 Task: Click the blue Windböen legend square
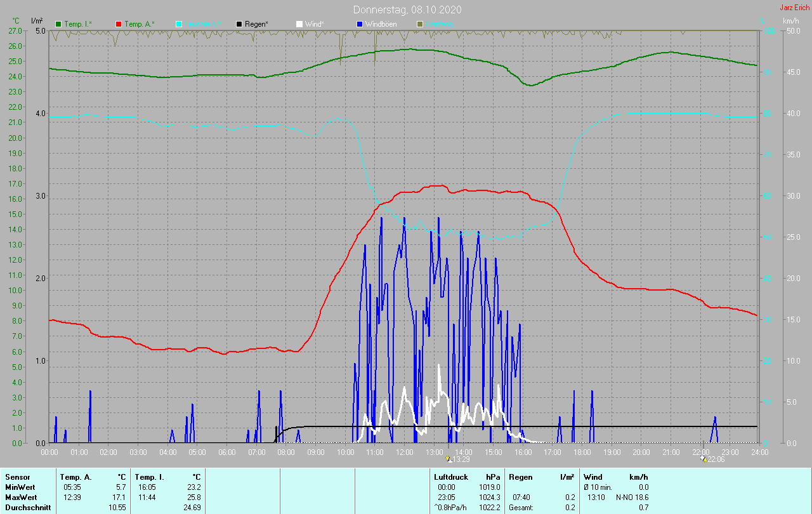(360, 24)
